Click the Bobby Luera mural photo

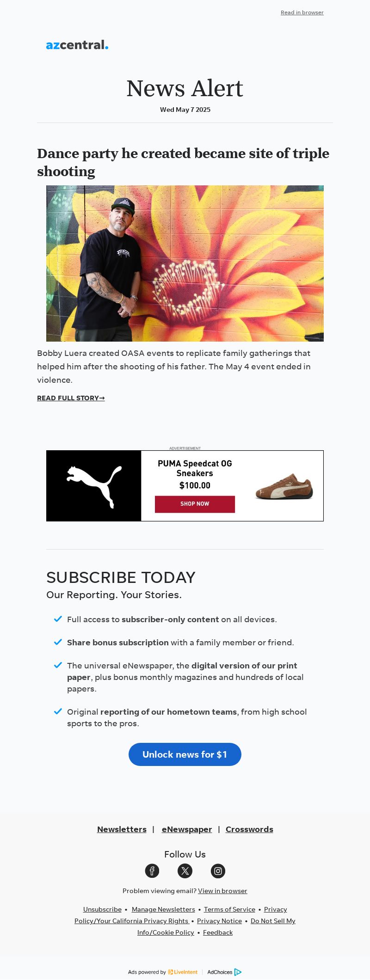click(185, 263)
